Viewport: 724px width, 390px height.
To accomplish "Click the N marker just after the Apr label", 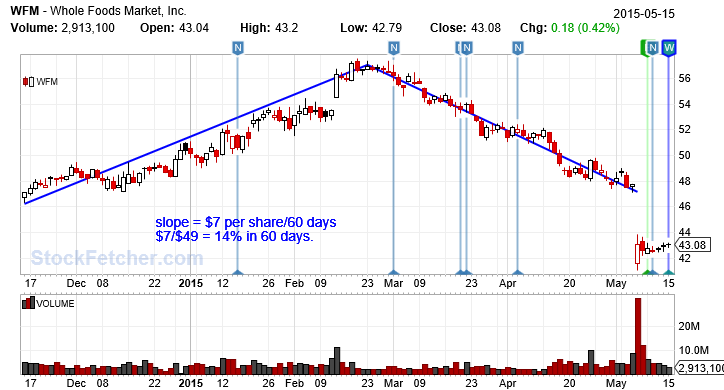I will coord(518,48).
